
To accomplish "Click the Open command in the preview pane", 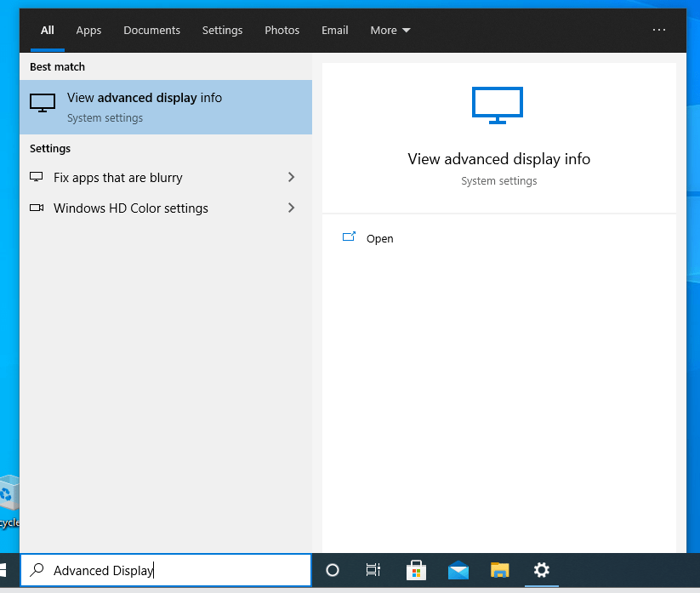I will [368, 238].
